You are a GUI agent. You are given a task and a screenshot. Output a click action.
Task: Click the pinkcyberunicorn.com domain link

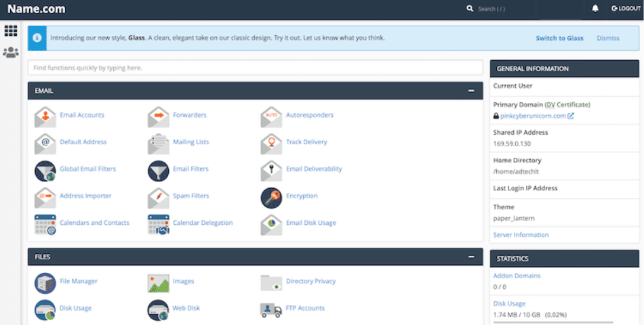[x=533, y=116]
